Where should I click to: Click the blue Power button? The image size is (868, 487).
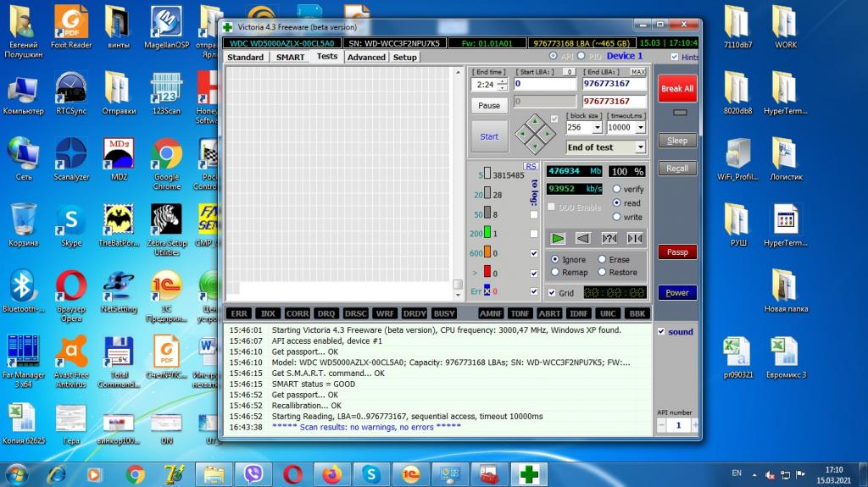(677, 293)
